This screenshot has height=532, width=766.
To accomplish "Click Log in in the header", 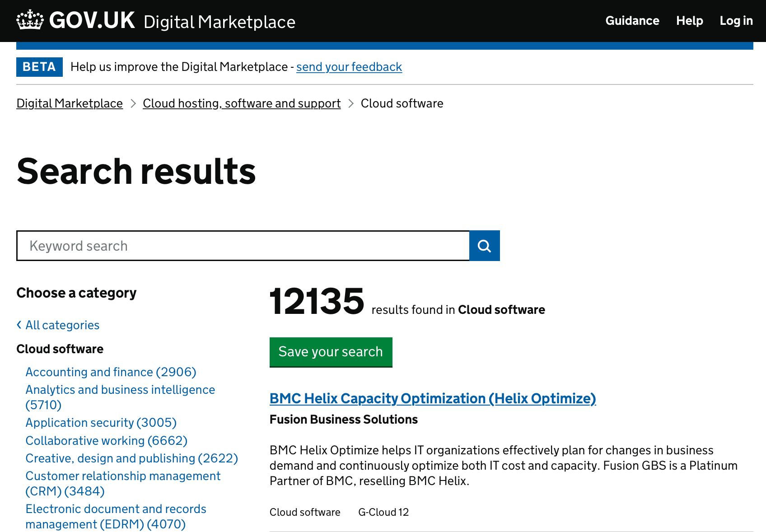I will point(736,21).
